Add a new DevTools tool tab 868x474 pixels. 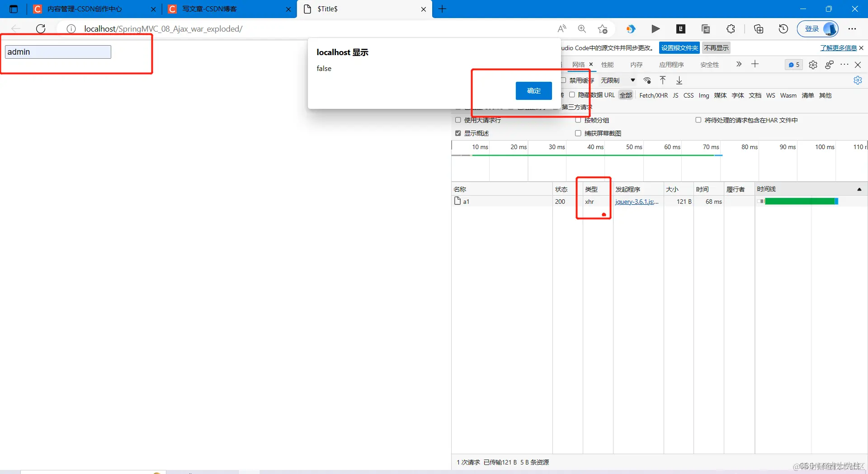[755, 64]
